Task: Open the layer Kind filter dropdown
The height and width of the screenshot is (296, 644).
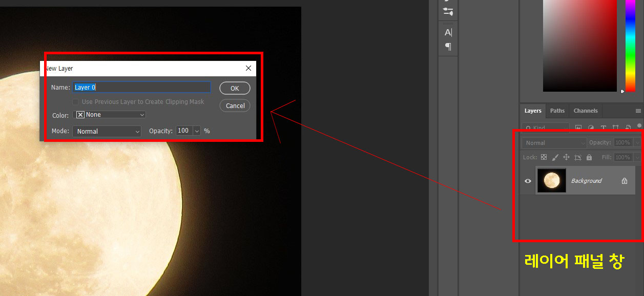Action: 546,128
